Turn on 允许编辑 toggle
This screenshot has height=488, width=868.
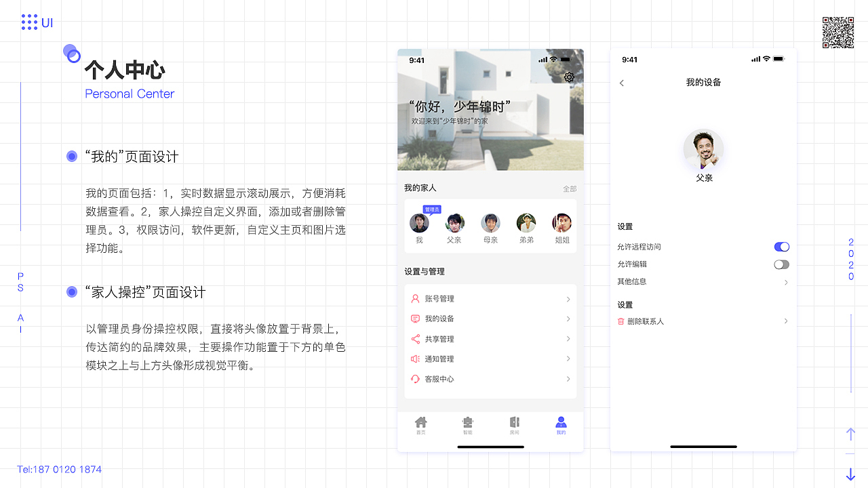tap(782, 264)
